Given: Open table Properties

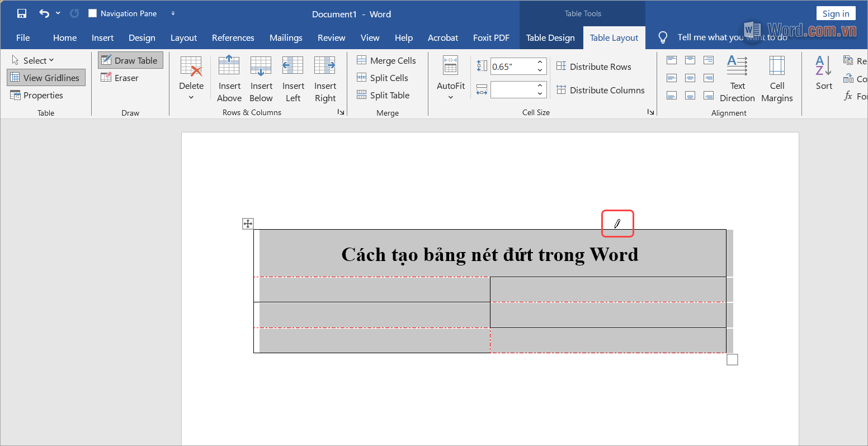Looking at the screenshot, I should click(x=37, y=95).
